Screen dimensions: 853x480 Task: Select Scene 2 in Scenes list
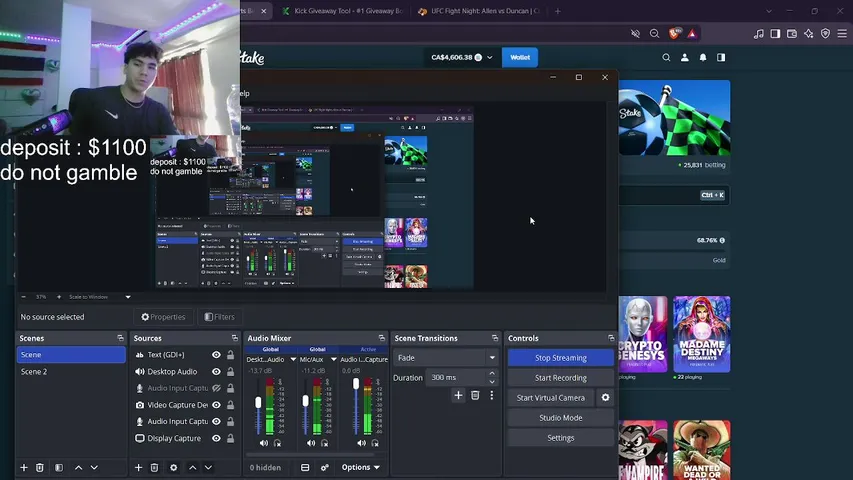click(71, 372)
